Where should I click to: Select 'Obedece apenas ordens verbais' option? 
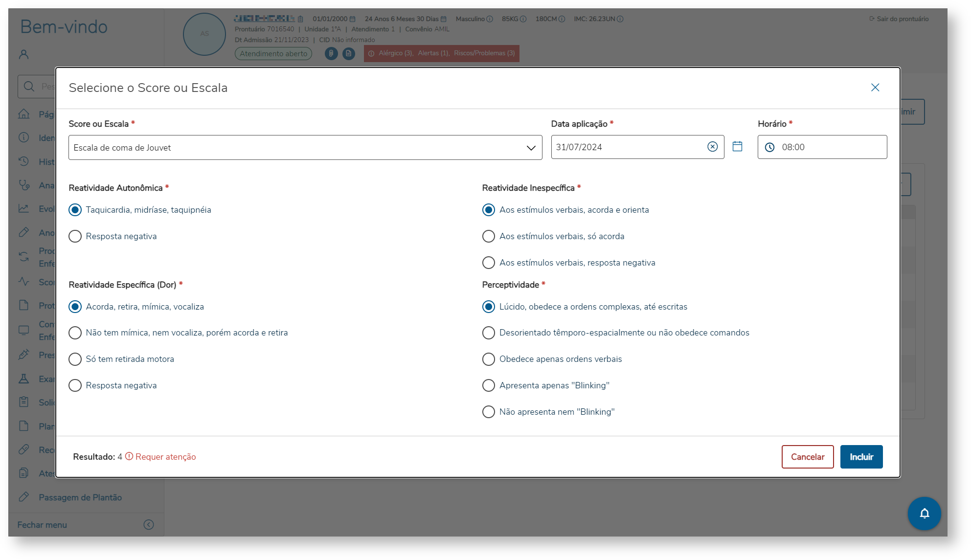(x=488, y=359)
